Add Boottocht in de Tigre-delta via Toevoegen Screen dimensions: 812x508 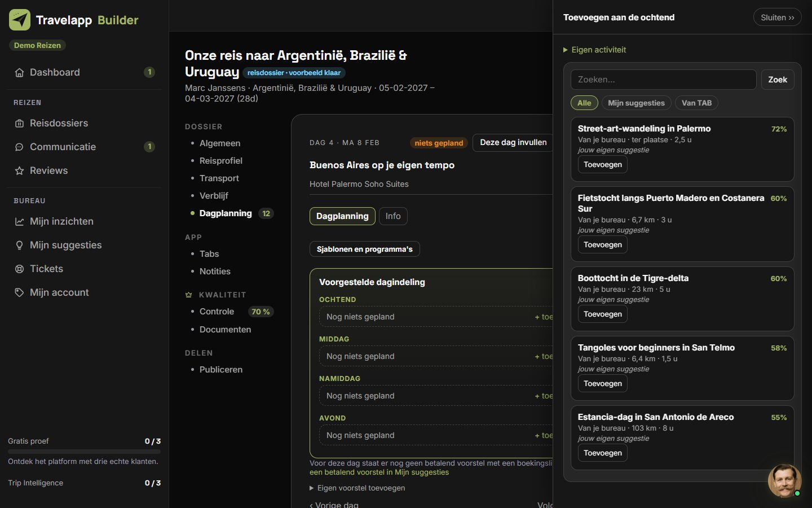pos(603,314)
